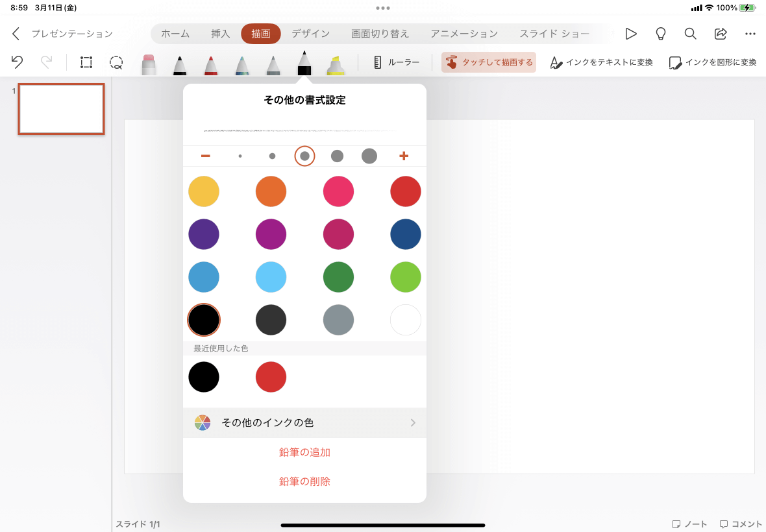Image resolution: width=766 pixels, height=532 pixels.
Task: Increase pen thickness with plus
Action: point(404,156)
